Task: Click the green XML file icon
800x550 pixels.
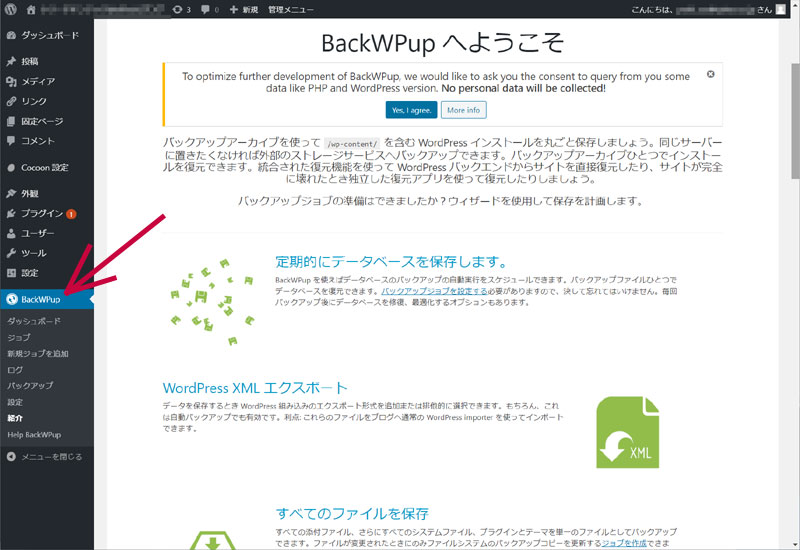Action: click(628, 432)
